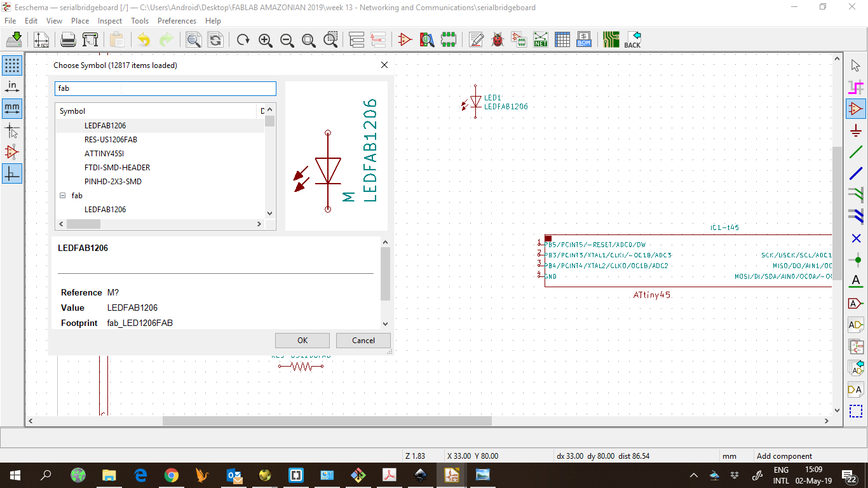The width and height of the screenshot is (868, 488).
Task: Open the hierarchy navigator
Action: [x=357, y=40]
